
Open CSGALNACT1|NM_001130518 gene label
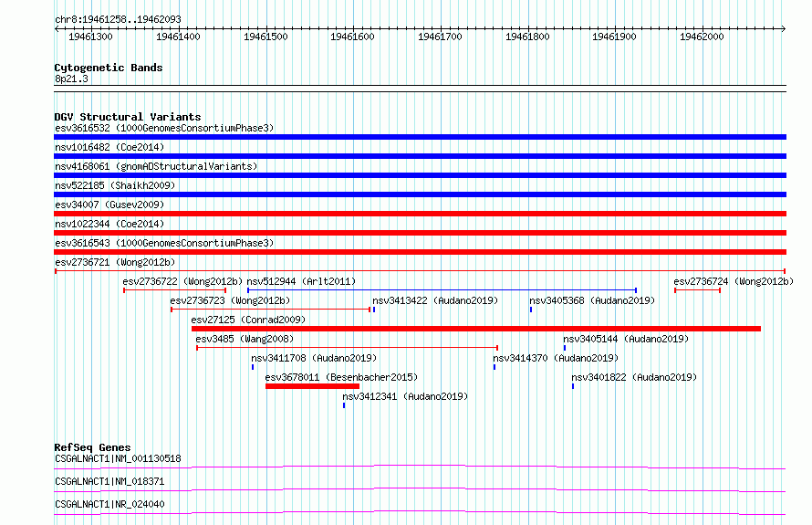tap(118, 458)
